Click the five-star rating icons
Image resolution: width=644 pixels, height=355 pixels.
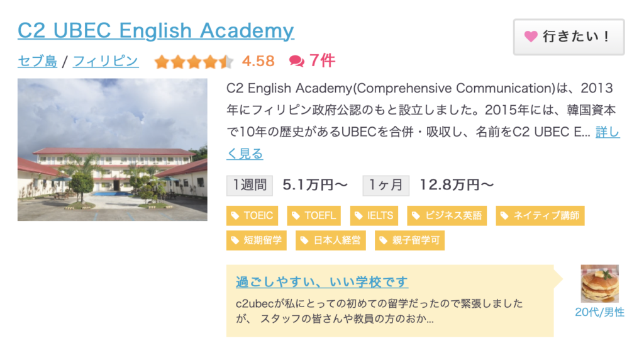[193, 62]
